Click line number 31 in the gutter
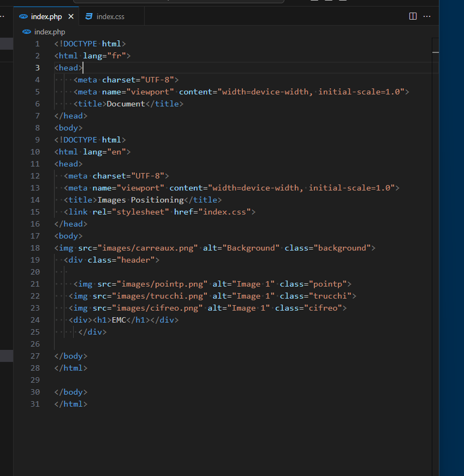The height and width of the screenshot is (476, 464). [x=35, y=404]
